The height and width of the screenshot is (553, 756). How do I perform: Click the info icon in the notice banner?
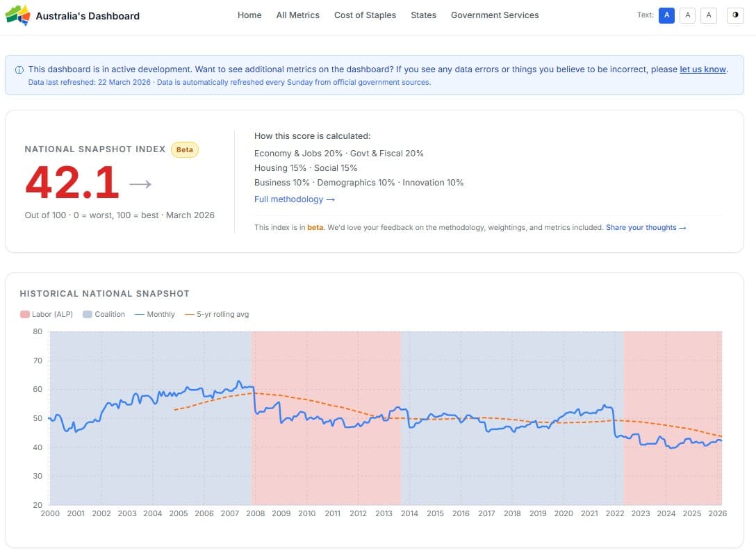click(18, 69)
